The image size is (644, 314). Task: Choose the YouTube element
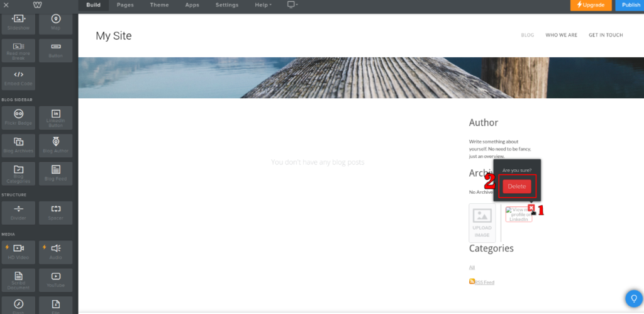[x=55, y=280]
